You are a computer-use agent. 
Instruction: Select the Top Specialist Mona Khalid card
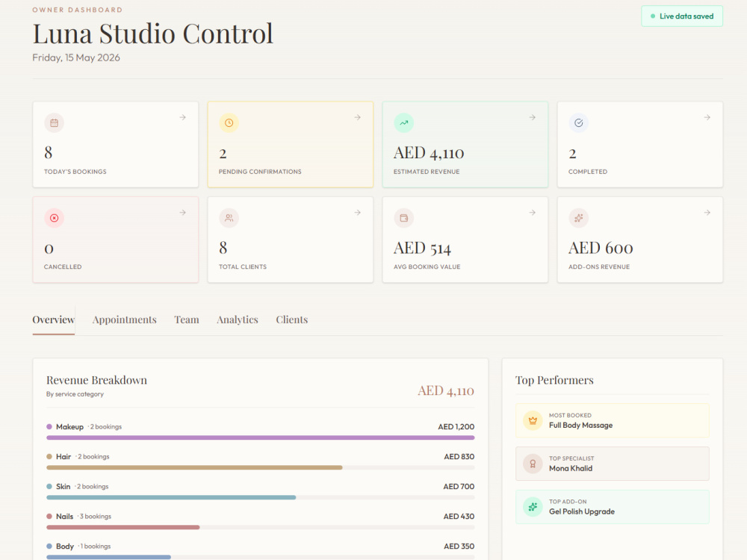(x=613, y=464)
